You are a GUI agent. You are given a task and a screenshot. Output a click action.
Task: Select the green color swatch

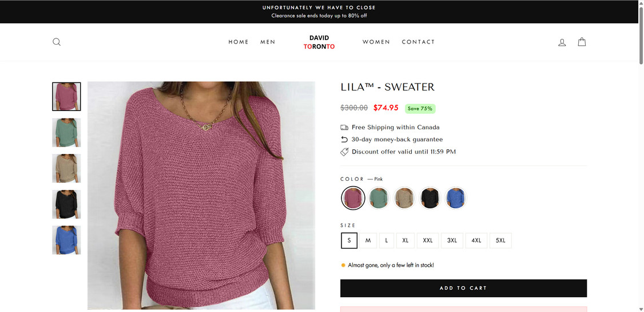click(379, 198)
